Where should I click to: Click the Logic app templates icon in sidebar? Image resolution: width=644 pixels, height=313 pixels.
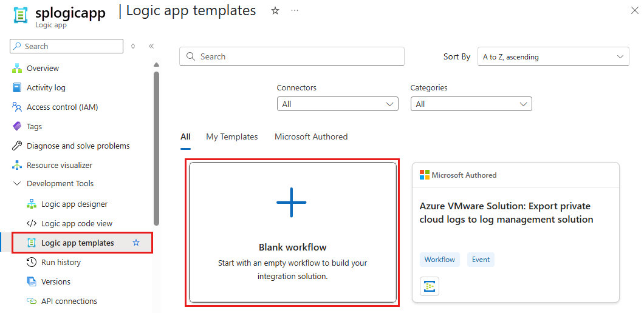pos(32,243)
